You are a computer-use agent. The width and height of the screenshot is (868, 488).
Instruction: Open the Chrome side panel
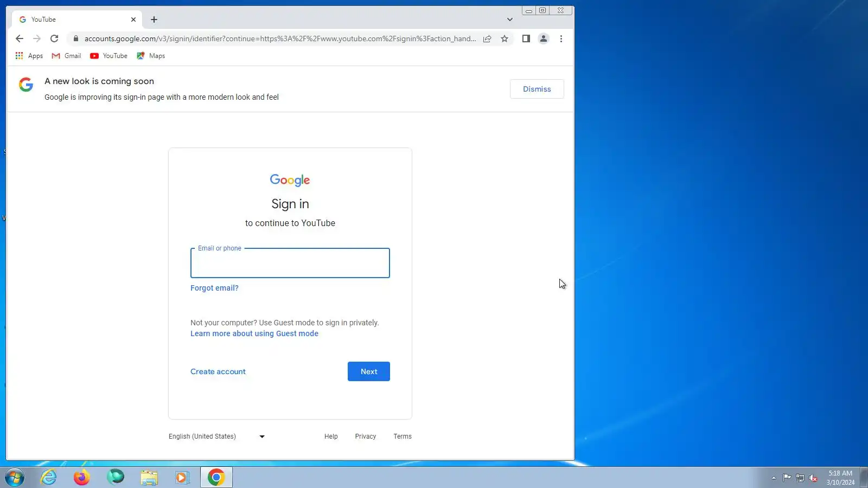(x=526, y=38)
